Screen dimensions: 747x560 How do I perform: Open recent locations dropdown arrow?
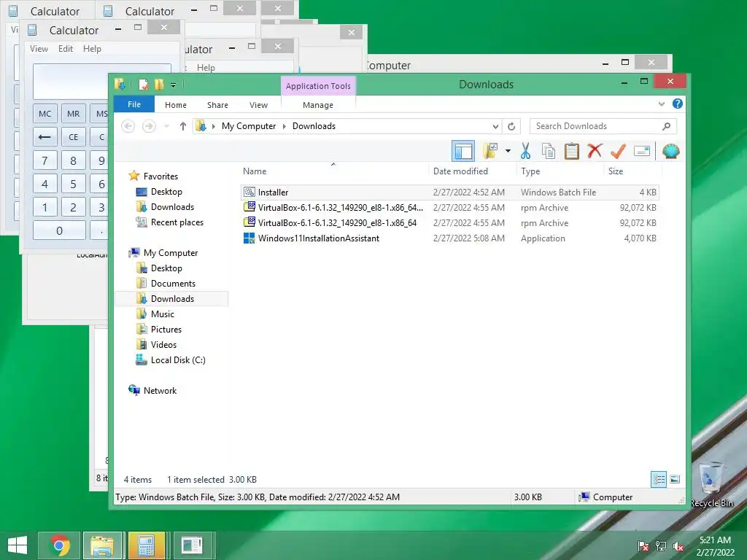point(166,126)
